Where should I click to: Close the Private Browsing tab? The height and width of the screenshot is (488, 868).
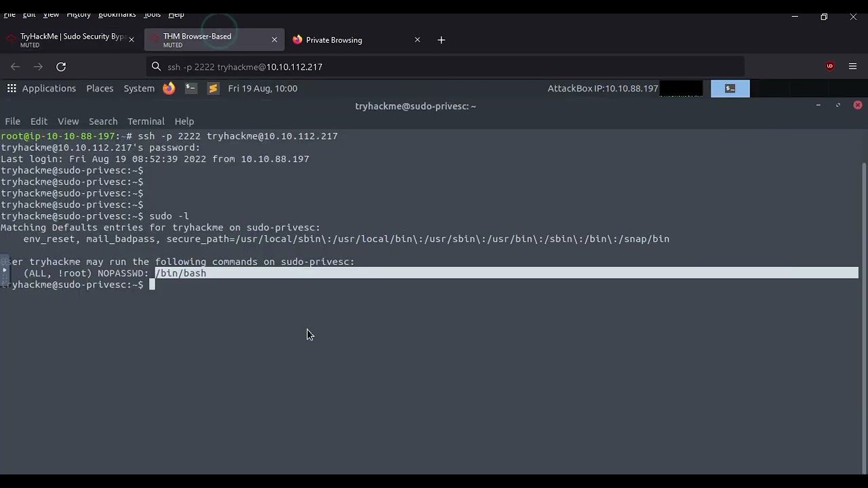[x=417, y=40]
